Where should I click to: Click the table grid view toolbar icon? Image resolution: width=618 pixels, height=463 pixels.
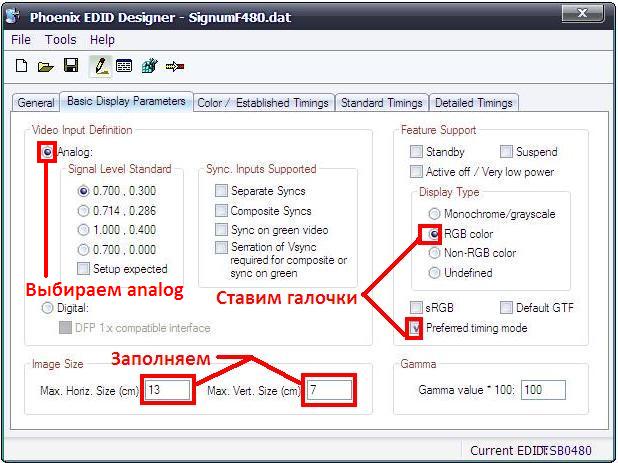pyautogui.click(x=124, y=67)
